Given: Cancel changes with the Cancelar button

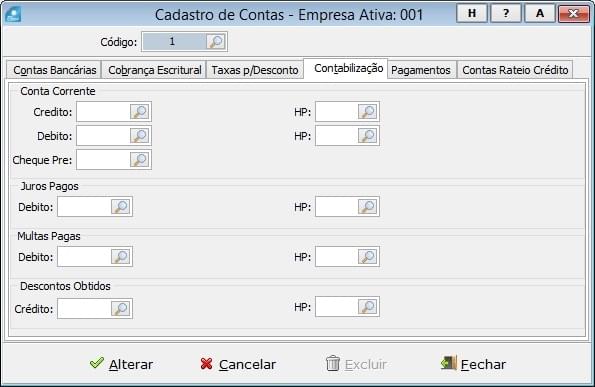Looking at the screenshot, I should (238, 364).
